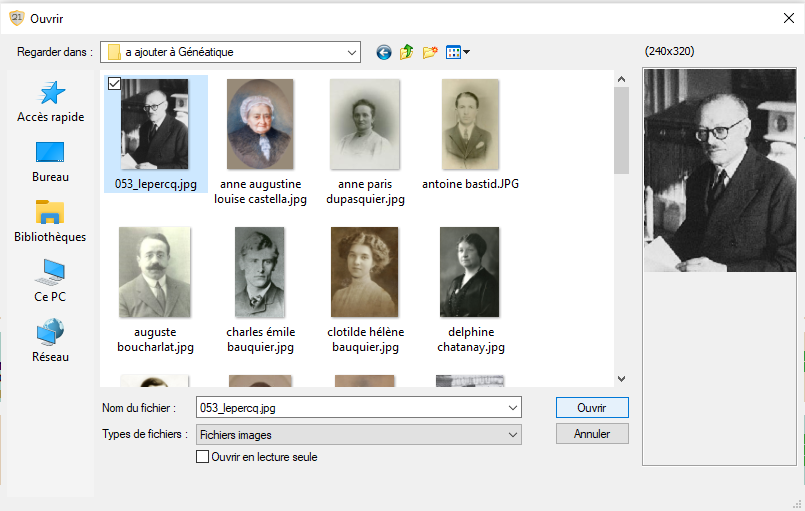Uncheck the 053_lepercq.jpg selection checkbox
The height and width of the screenshot is (511, 805).
(114, 83)
